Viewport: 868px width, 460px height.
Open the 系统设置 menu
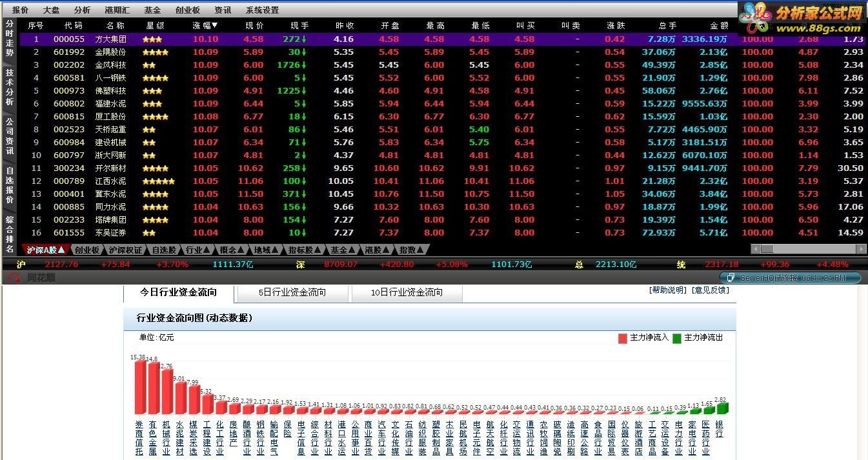click(262, 10)
